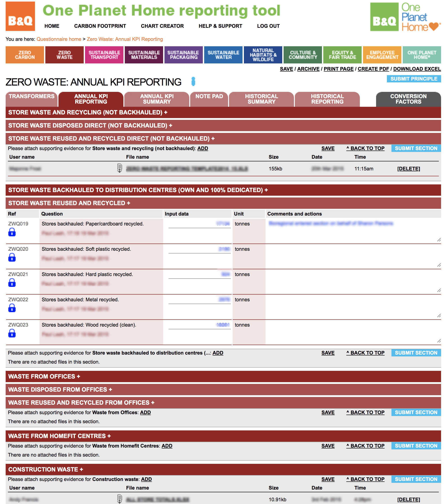Click ADD for Construction waste evidence
The height and width of the screenshot is (504, 444).
click(146, 479)
